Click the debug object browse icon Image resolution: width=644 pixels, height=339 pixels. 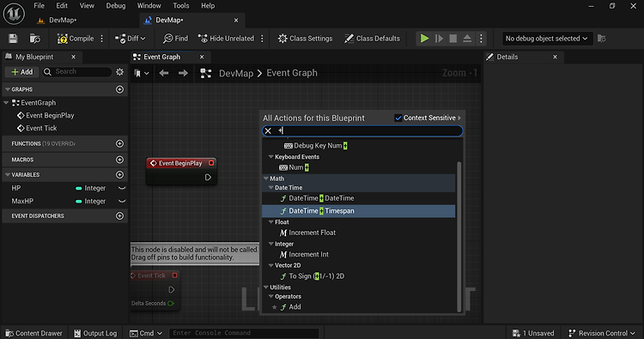point(601,39)
